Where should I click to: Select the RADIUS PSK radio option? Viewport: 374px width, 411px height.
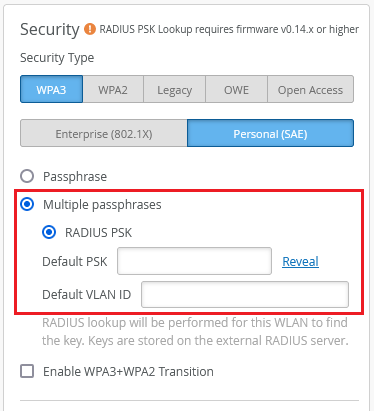click(x=49, y=232)
